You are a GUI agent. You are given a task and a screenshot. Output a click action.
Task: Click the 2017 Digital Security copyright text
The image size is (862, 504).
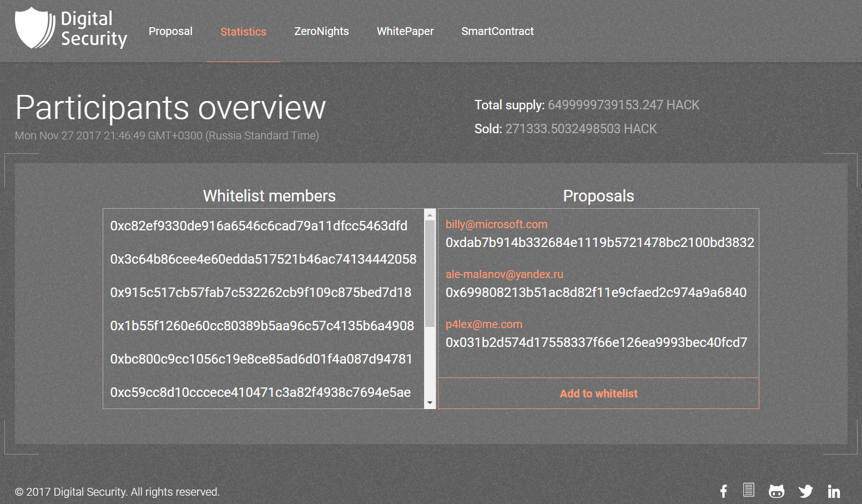(x=117, y=492)
